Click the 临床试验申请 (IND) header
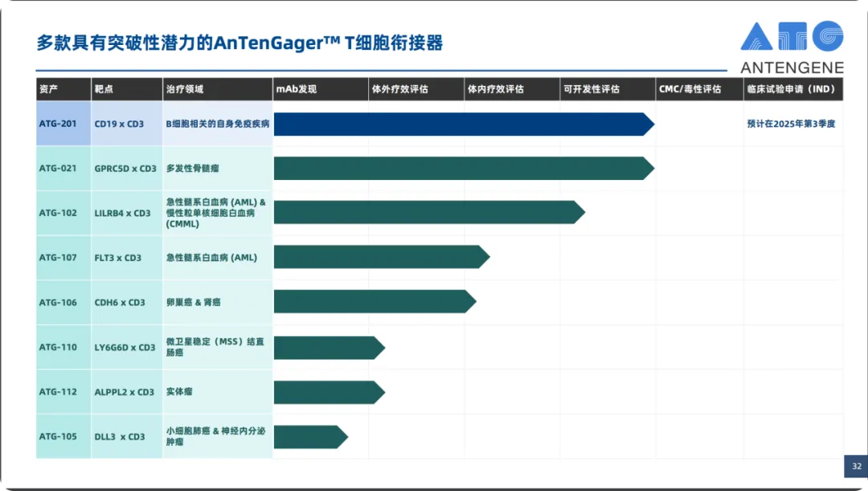The width and height of the screenshot is (868, 491). coord(792,89)
